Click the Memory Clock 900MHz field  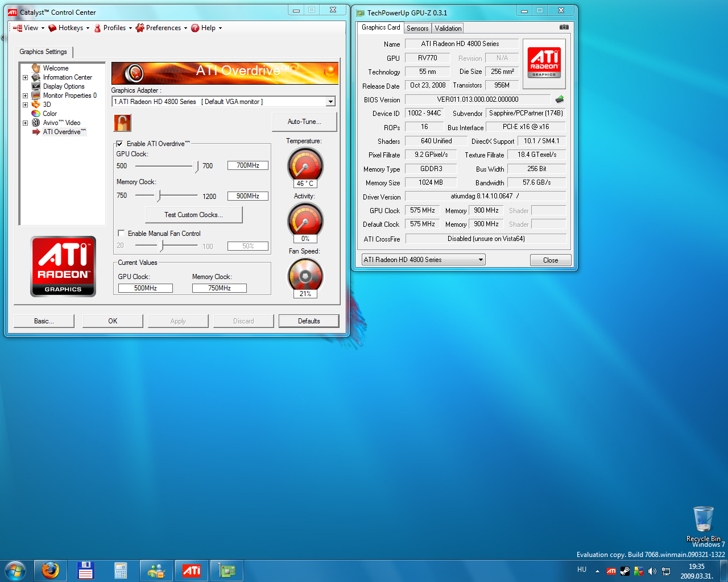248,196
